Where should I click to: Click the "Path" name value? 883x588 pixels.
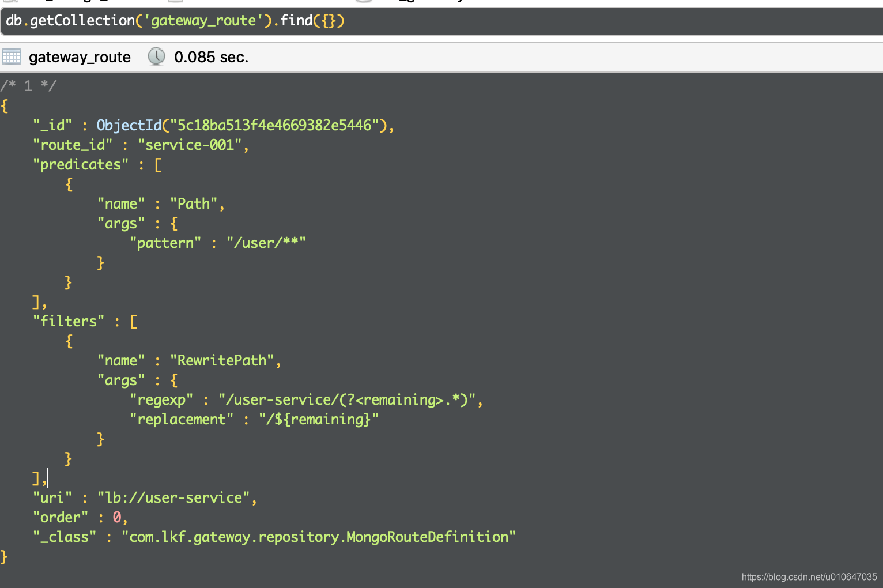[x=194, y=204]
